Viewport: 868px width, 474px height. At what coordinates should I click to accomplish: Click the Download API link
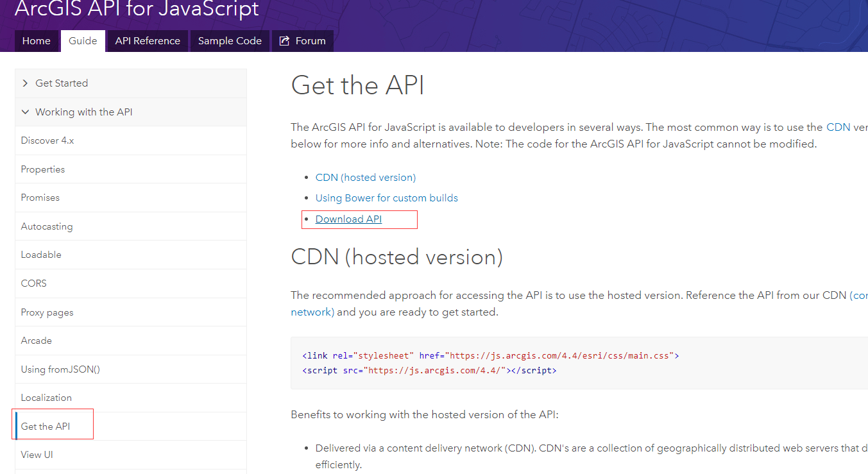click(x=348, y=219)
